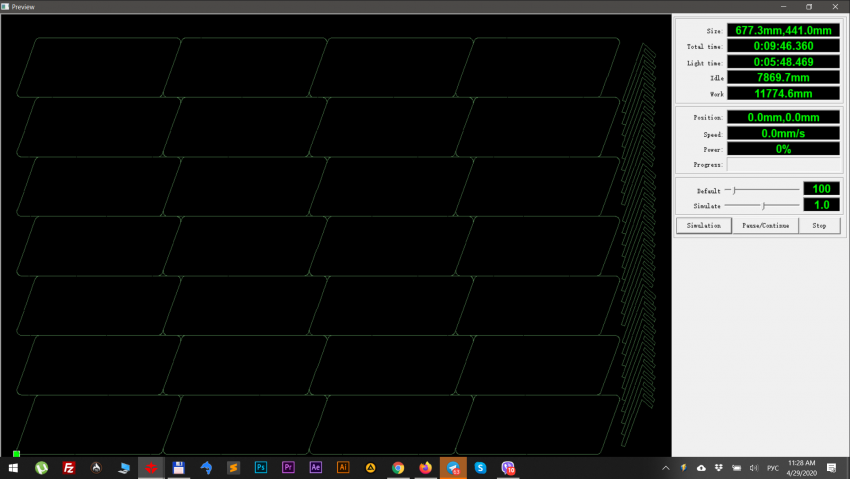Click the empty Progress bar
The width and height of the screenshot is (850, 479).
coord(782,164)
